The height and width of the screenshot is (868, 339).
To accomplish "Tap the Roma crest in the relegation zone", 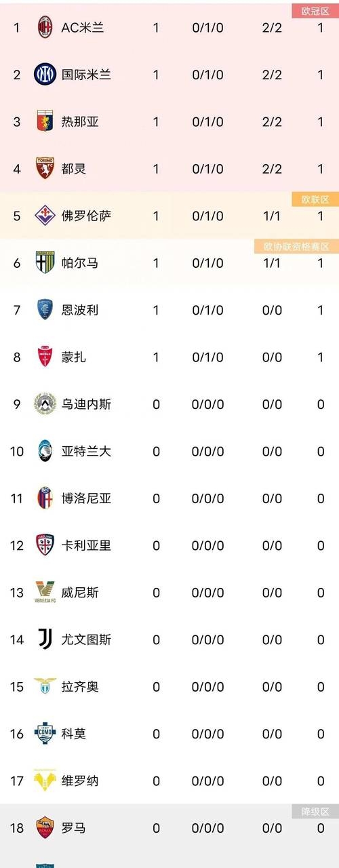I will (45, 827).
